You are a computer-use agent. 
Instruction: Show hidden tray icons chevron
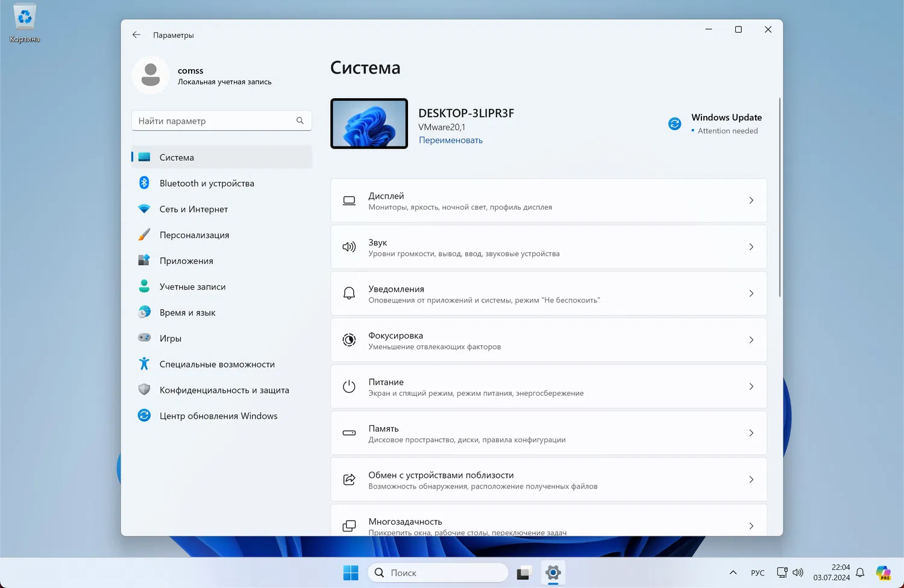(733, 573)
